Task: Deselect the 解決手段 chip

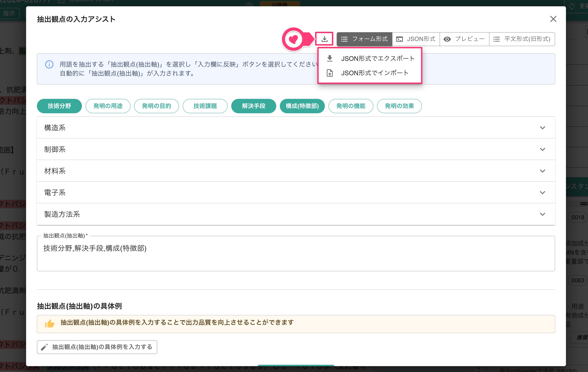Action: click(254, 106)
